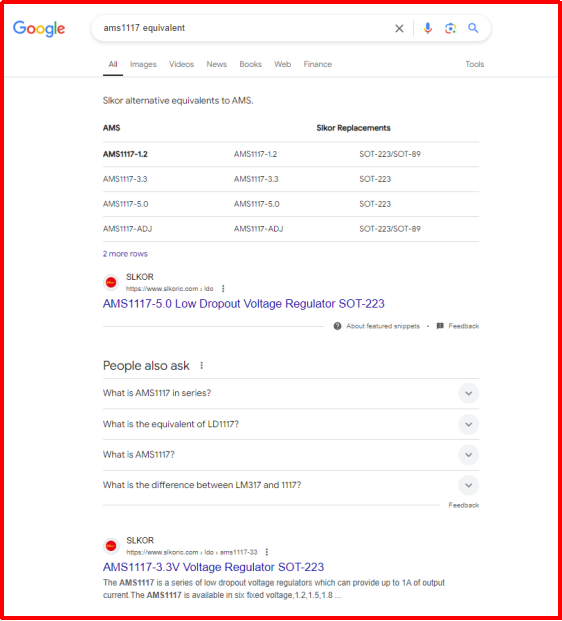562x621 pixels.
Task: Click into the 'ams1117 equivalent' search field
Action: (x=246, y=28)
